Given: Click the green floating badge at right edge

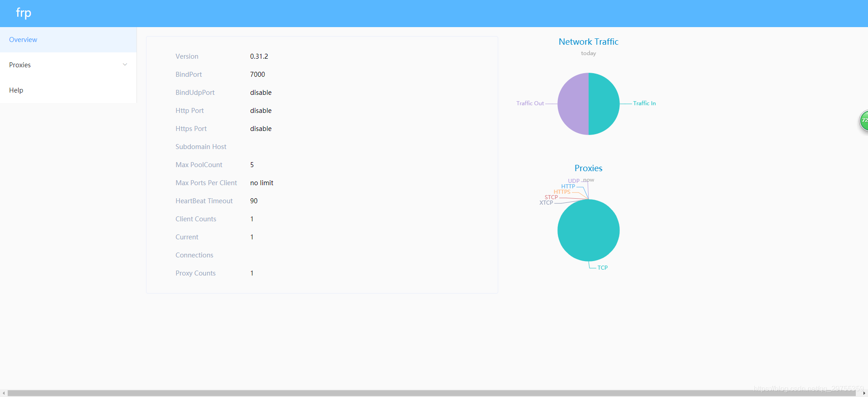Looking at the screenshot, I should [x=863, y=121].
